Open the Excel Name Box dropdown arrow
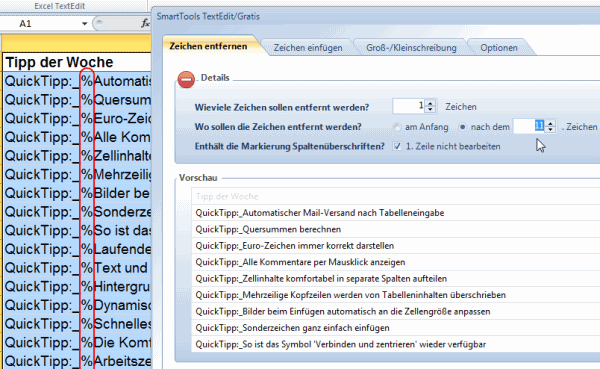 [x=84, y=24]
